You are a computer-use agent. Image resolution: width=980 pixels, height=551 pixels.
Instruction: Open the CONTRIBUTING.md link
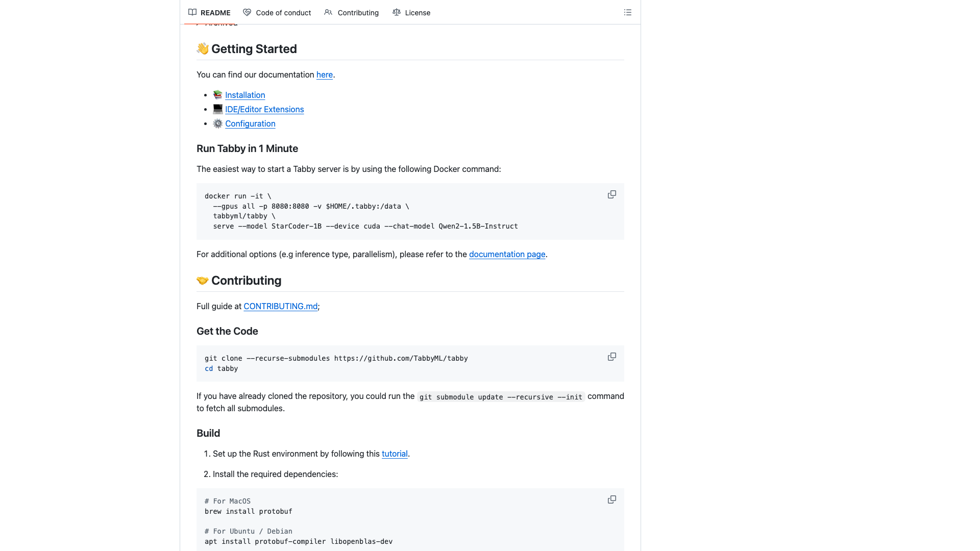tap(281, 306)
